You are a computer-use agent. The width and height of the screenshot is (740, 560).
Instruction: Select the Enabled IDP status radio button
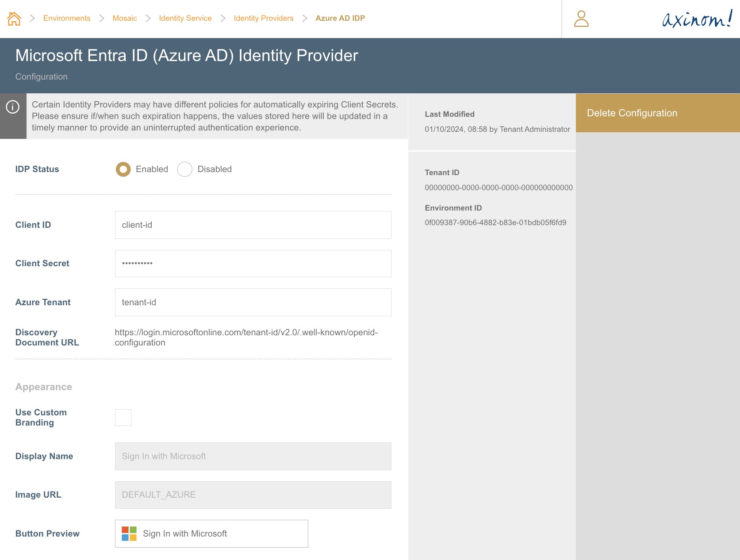(x=123, y=169)
